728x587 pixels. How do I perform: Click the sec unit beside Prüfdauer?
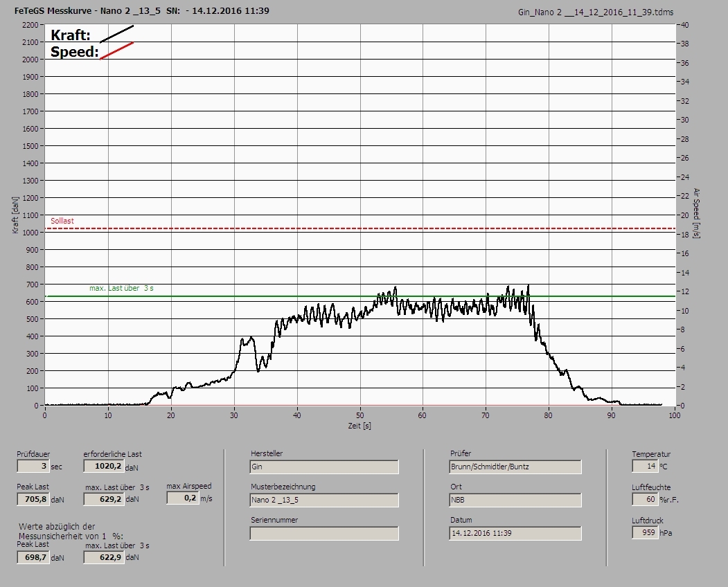[x=56, y=467]
